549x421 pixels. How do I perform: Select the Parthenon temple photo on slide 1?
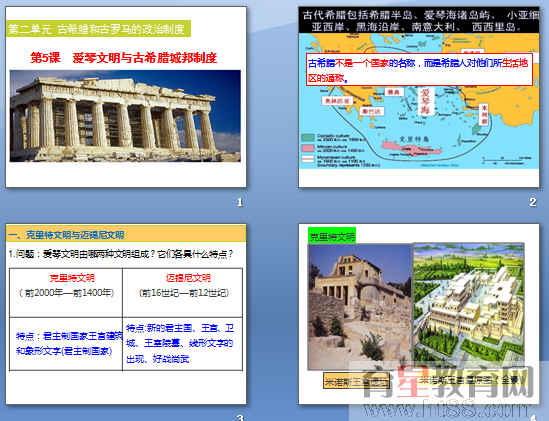coord(125,116)
